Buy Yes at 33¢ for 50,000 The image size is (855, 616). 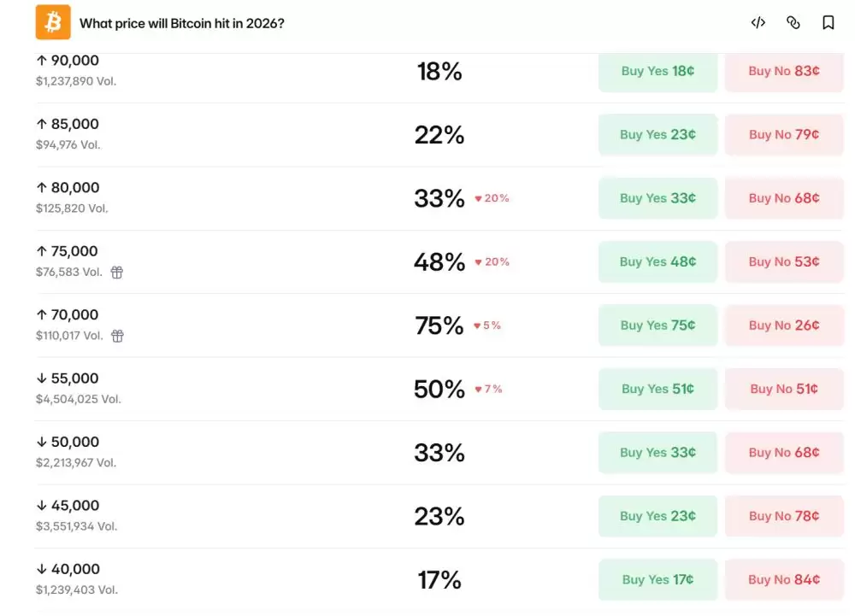[x=657, y=453]
